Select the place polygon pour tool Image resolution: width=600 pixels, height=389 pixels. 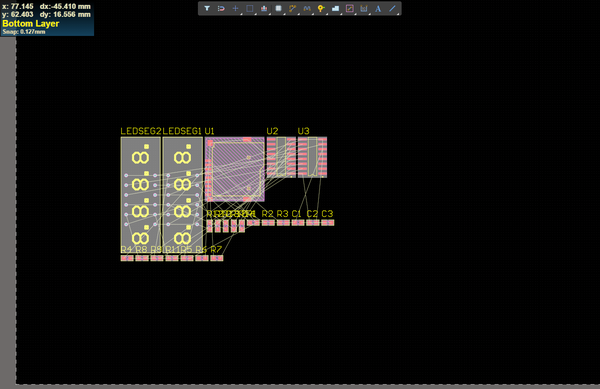coord(335,8)
